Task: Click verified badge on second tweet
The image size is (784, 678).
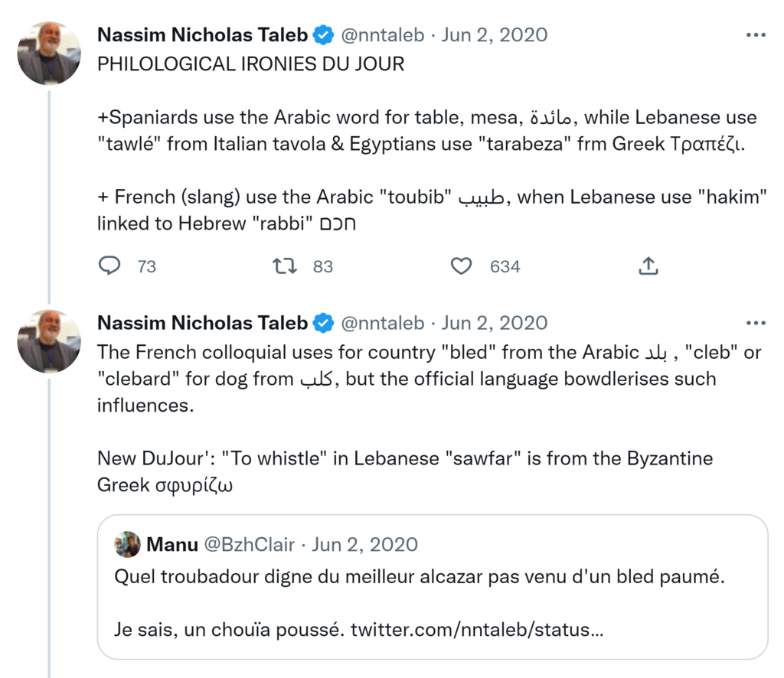Action: click(324, 323)
